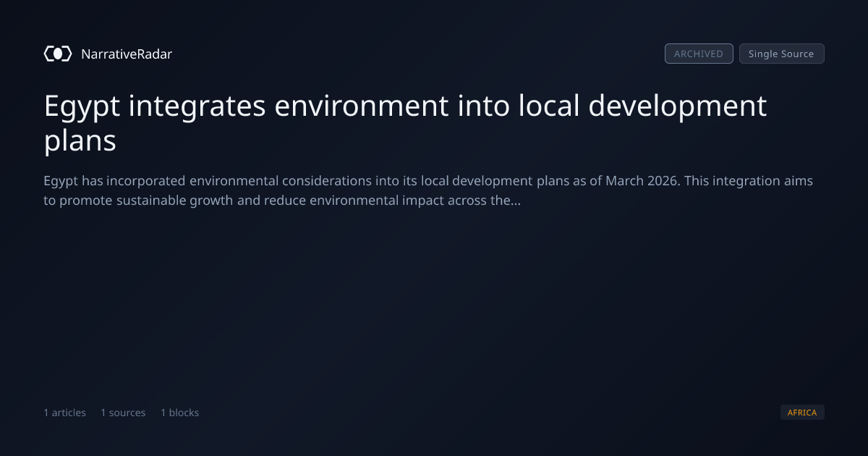Click the summary paragraph text

click(428, 190)
